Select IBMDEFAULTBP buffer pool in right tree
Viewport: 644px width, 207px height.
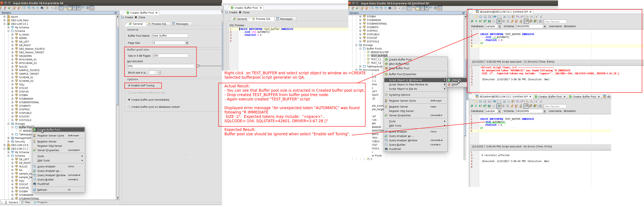[380, 52]
